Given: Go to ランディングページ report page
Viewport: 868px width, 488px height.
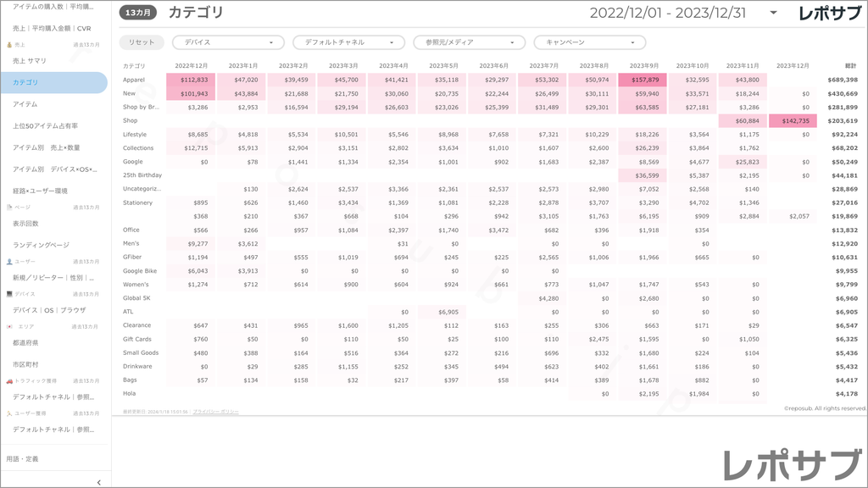Looking at the screenshot, I should (41, 245).
